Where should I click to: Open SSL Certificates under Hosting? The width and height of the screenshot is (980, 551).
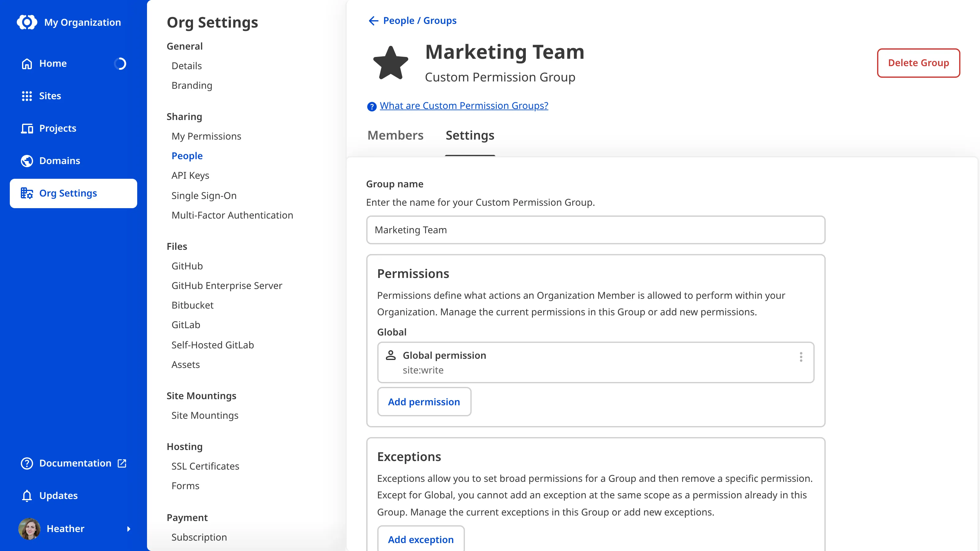(205, 466)
